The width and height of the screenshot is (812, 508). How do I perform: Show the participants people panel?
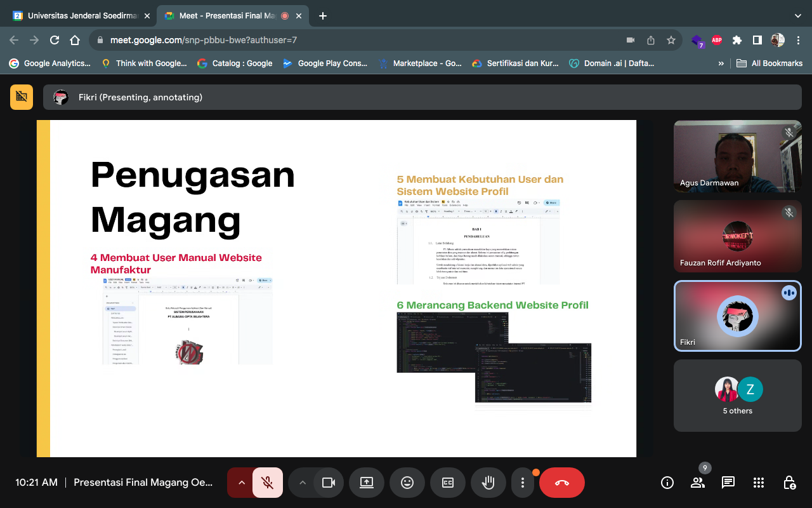698,483
